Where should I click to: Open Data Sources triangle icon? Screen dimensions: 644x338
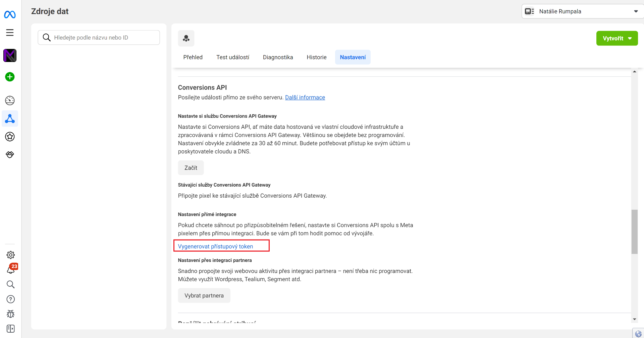(x=10, y=119)
